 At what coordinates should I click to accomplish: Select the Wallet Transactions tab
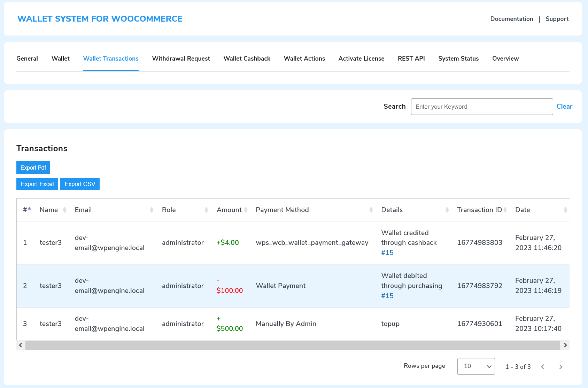click(x=111, y=59)
